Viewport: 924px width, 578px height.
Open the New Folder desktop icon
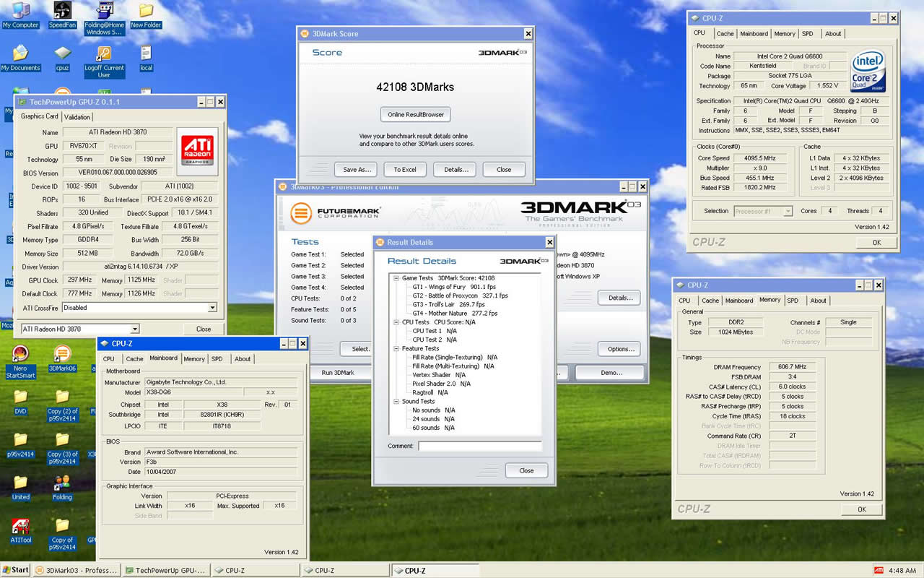146,15
